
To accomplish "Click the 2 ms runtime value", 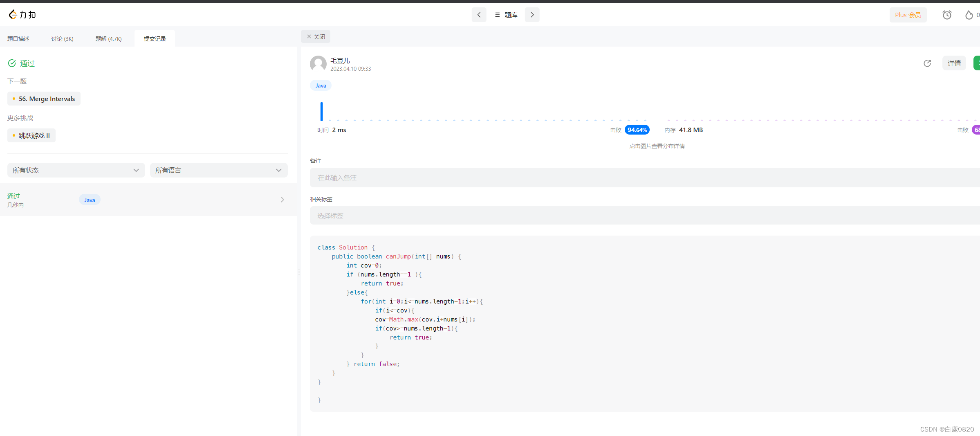I will click(x=339, y=130).
